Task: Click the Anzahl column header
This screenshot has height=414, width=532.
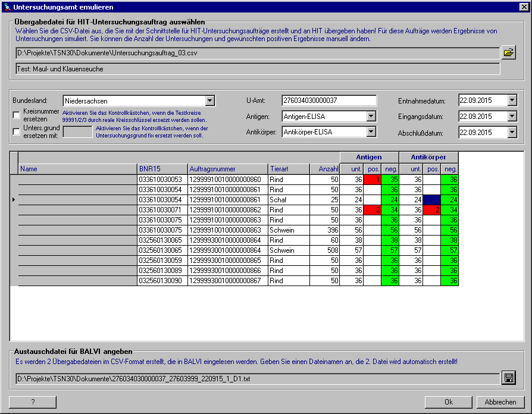Action: [x=325, y=169]
